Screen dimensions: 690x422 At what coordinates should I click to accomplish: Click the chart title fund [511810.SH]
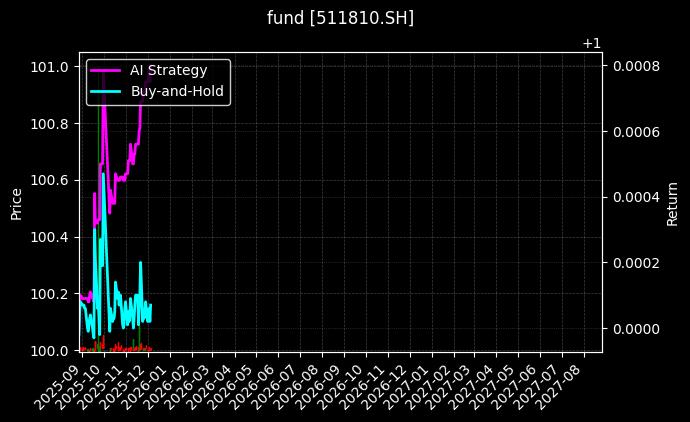coord(340,18)
